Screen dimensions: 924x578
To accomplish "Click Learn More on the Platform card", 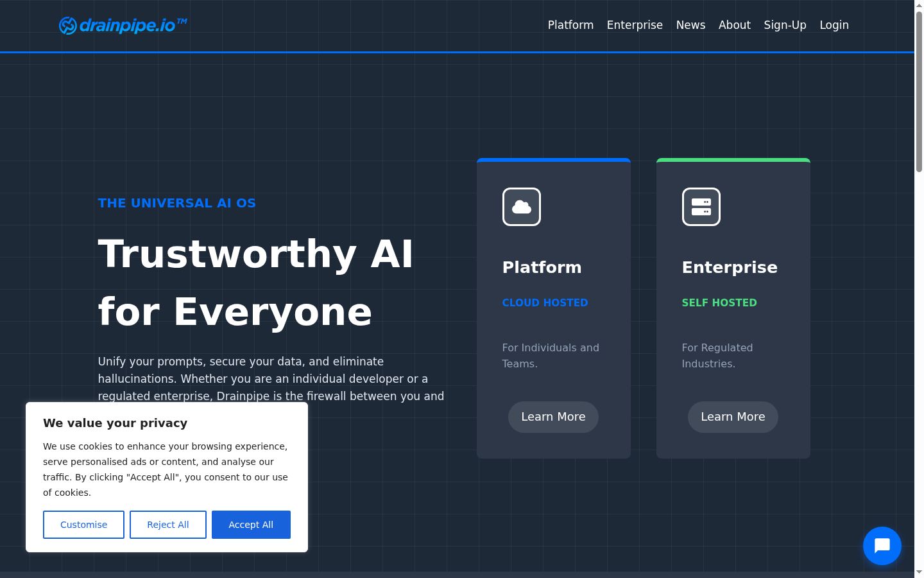I will [x=553, y=417].
